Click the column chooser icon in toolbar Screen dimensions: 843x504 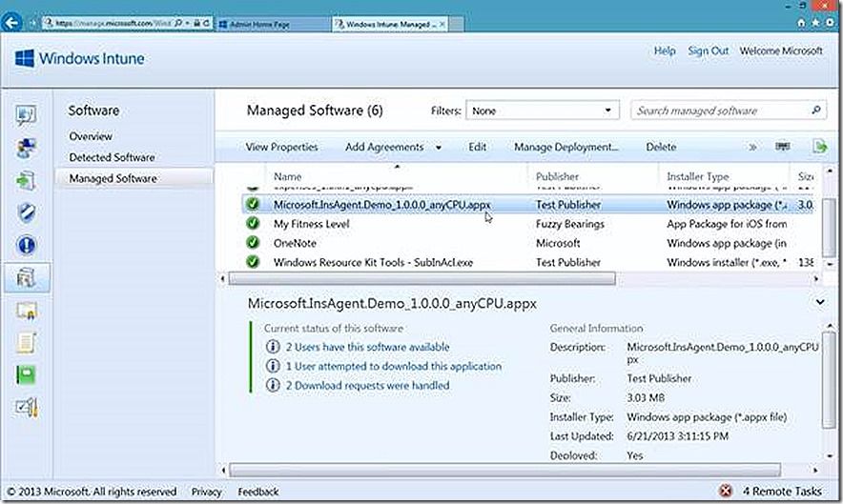point(783,146)
